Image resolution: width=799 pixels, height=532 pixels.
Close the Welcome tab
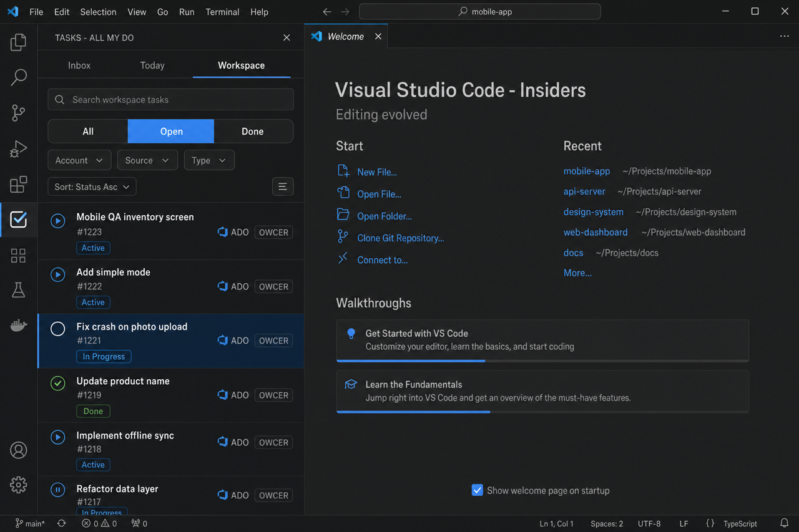click(378, 37)
